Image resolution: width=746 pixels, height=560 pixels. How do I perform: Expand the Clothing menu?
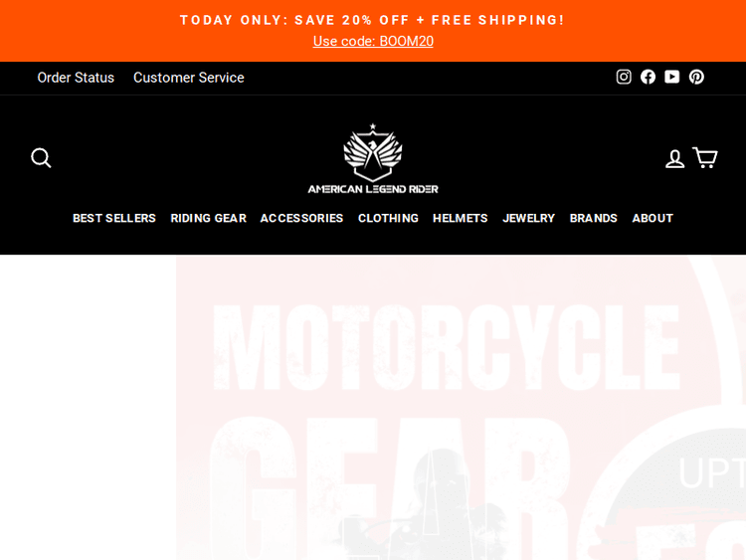coord(388,218)
